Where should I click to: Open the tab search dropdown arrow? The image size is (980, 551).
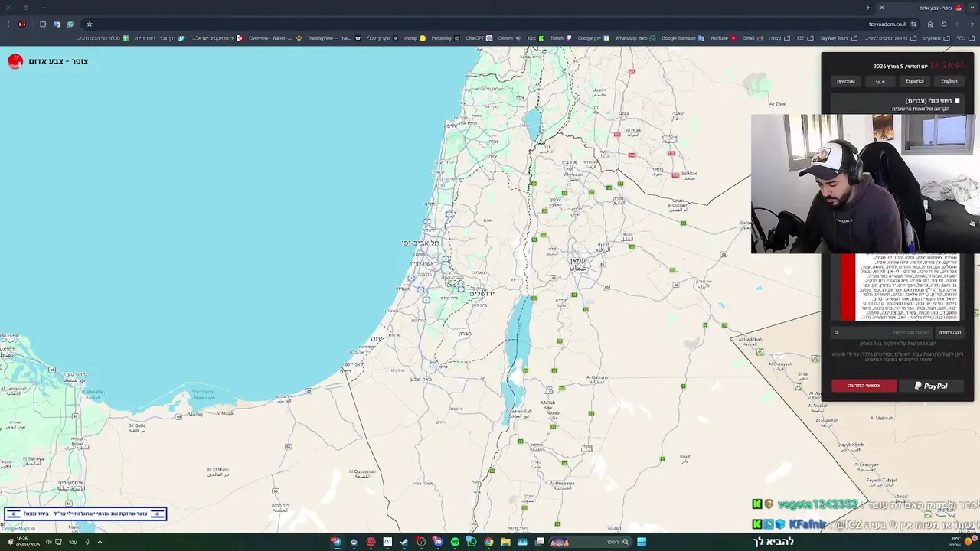pyautogui.click(x=972, y=8)
